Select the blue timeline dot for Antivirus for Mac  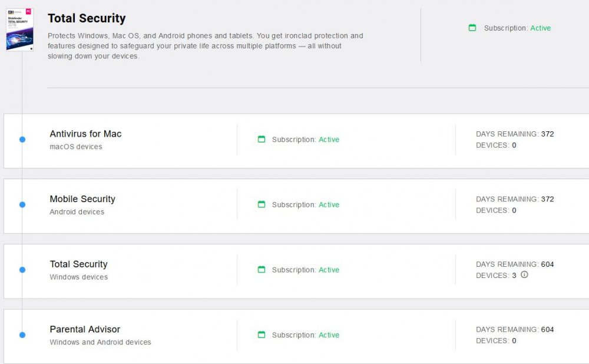pyautogui.click(x=22, y=140)
